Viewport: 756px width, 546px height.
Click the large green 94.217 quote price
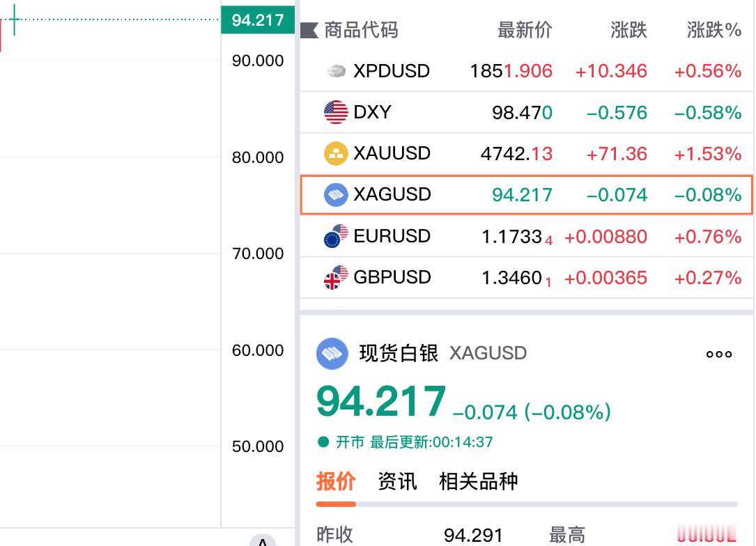381,400
